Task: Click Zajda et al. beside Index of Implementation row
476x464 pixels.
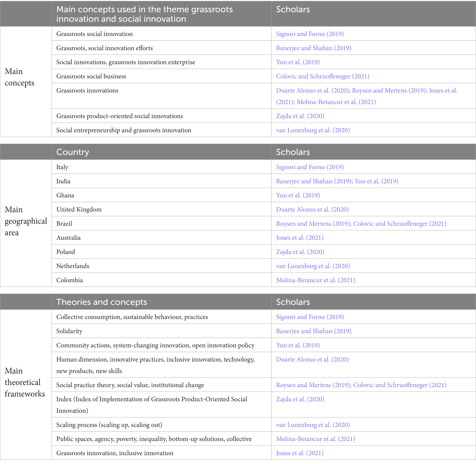Action: coord(300,399)
